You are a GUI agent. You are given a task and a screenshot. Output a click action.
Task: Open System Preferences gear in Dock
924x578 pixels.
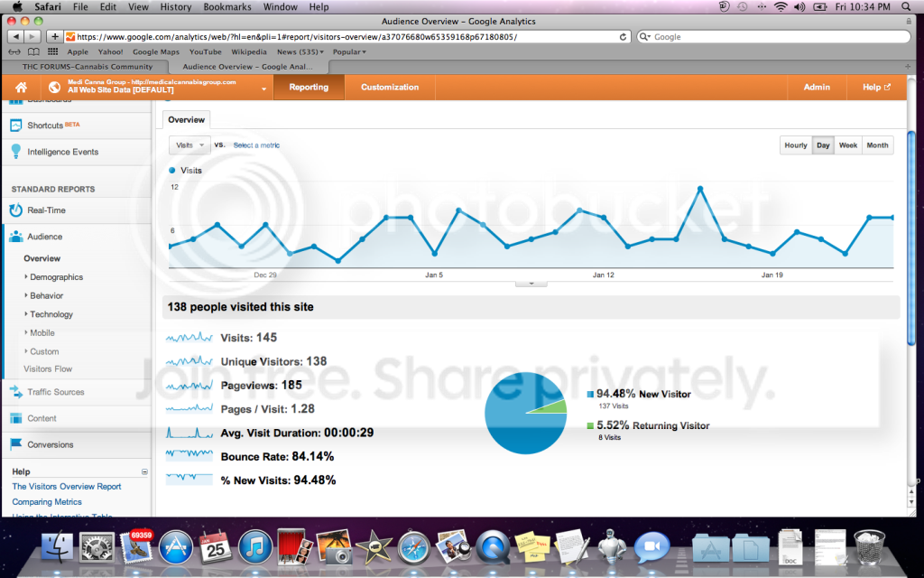point(97,548)
